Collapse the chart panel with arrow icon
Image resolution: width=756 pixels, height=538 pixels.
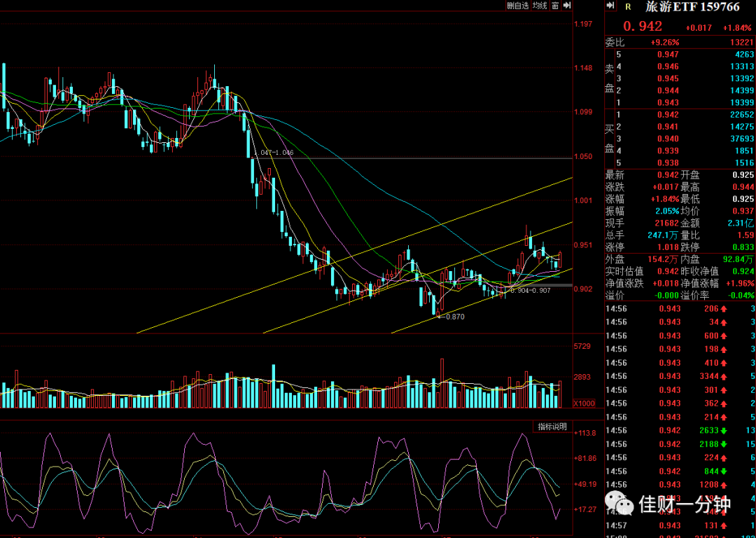point(567,6)
